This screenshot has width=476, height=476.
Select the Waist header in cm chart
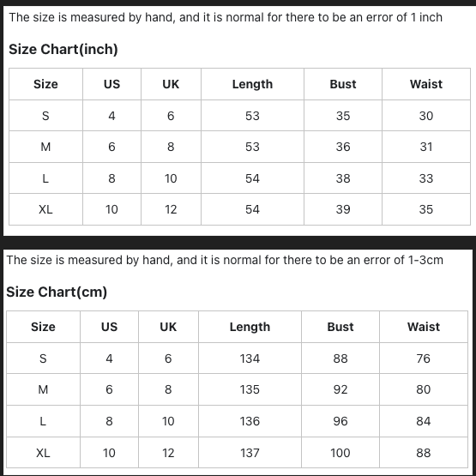click(x=424, y=327)
